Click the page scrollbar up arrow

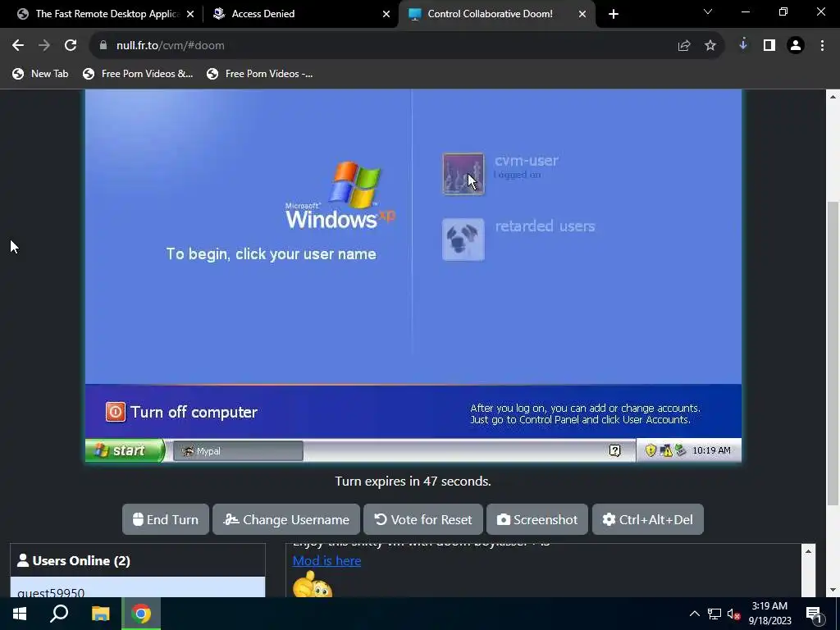(833, 97)
